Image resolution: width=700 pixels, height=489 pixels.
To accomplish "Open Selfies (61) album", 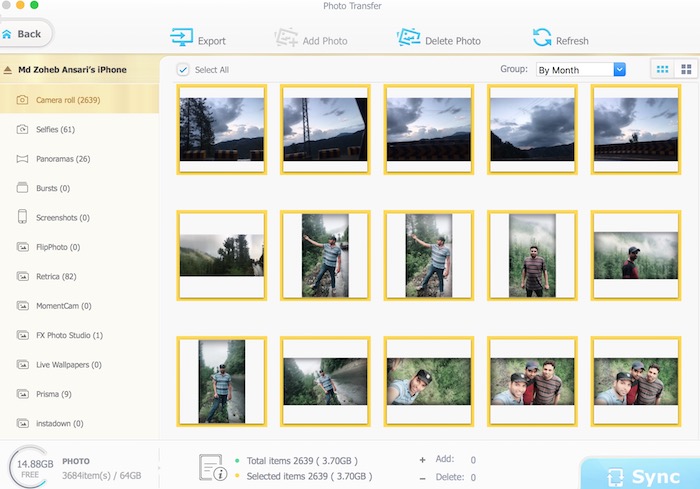I will (79, 129).
